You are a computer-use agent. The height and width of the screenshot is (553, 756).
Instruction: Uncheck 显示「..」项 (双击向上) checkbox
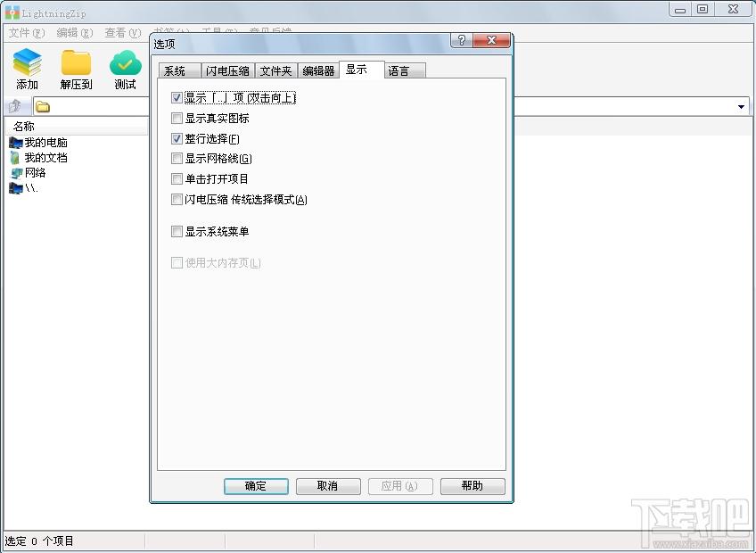point(177,98)
